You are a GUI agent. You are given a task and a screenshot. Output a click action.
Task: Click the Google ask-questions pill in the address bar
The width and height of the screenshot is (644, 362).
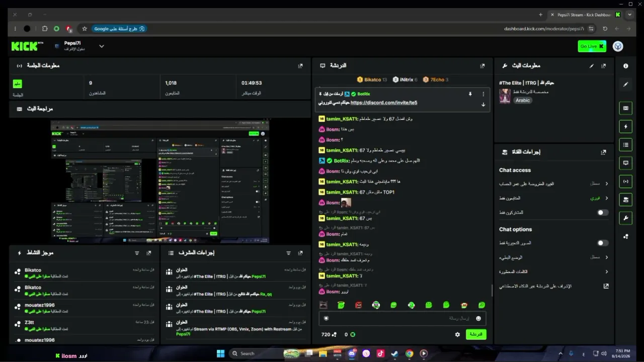point(119,29)
